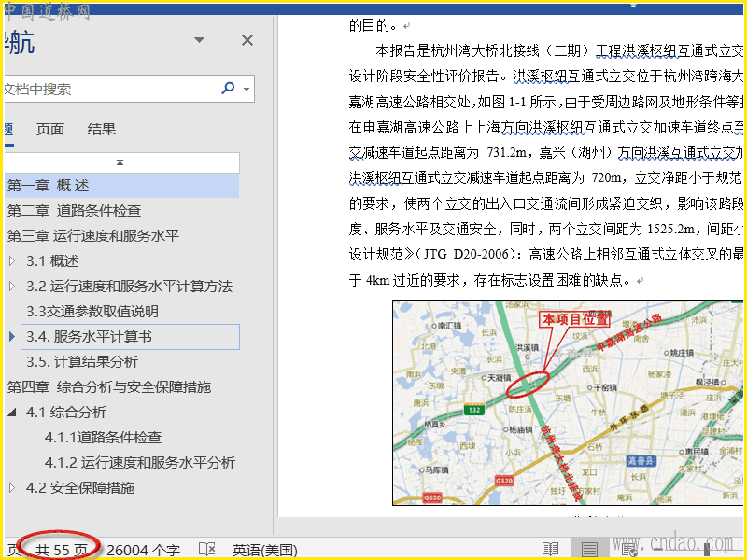Switch to Read Mode view icon
The height and width of the screenshot is (560, 747).
click(x=550, y=549)
